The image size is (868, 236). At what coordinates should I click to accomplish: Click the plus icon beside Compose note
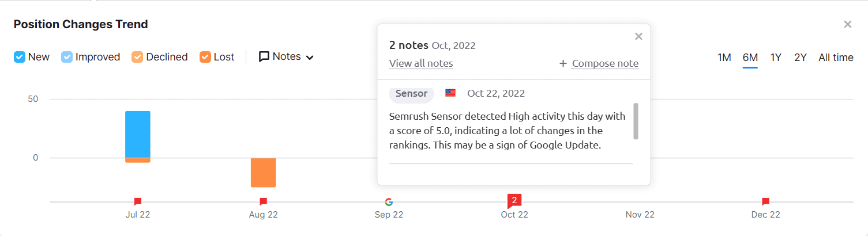tap(563, 63)
